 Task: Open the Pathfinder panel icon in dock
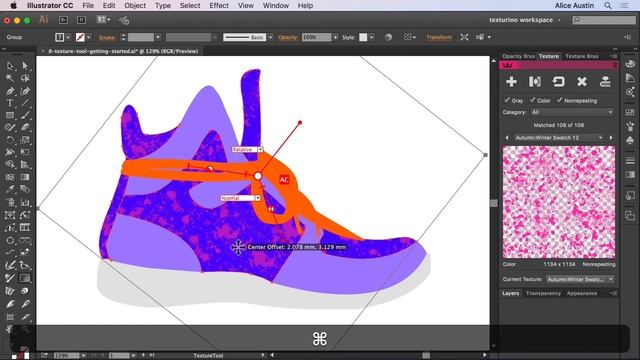point(630,216)
